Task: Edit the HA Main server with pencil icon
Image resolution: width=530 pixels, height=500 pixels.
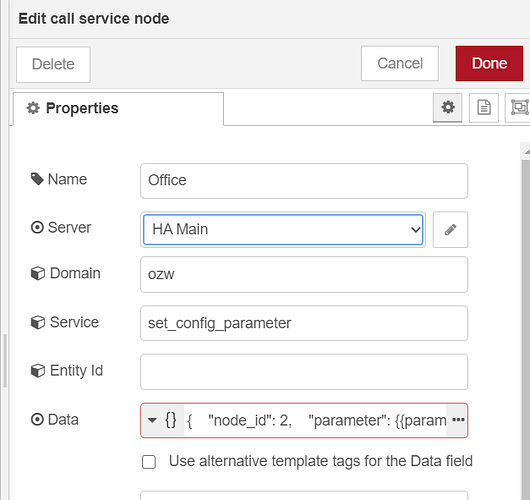Action: tap(450, 230)
